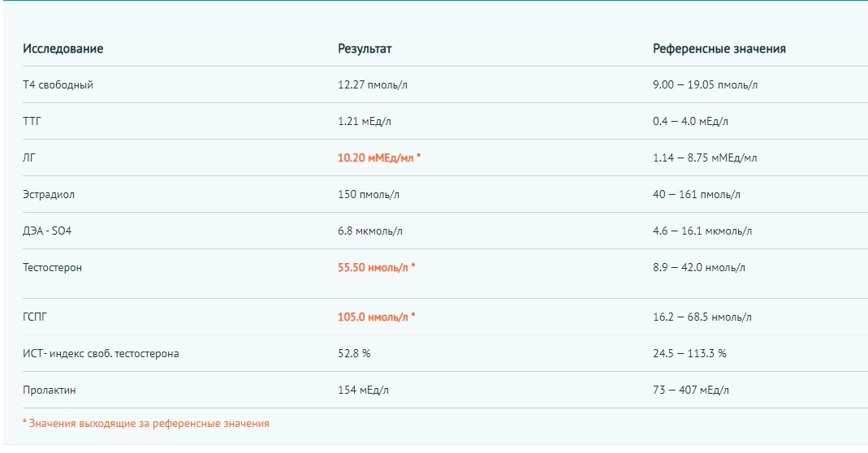Click the Исследование column header

[63, 49]
